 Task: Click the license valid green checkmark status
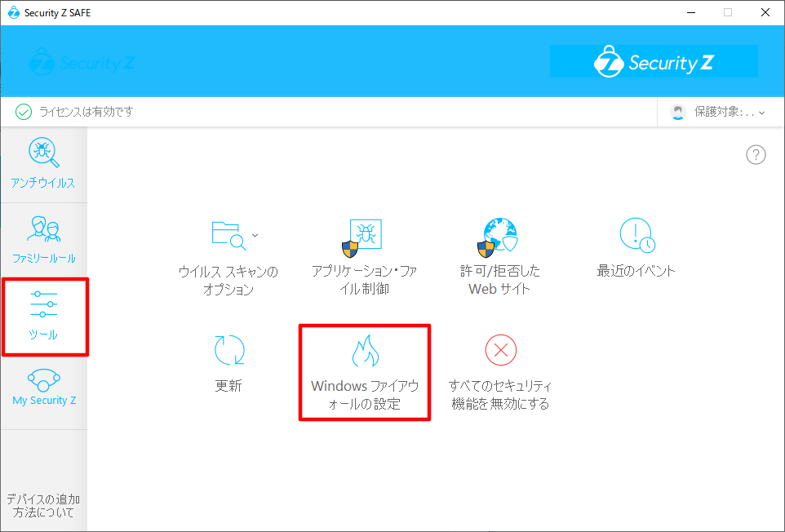click(24, 112)
